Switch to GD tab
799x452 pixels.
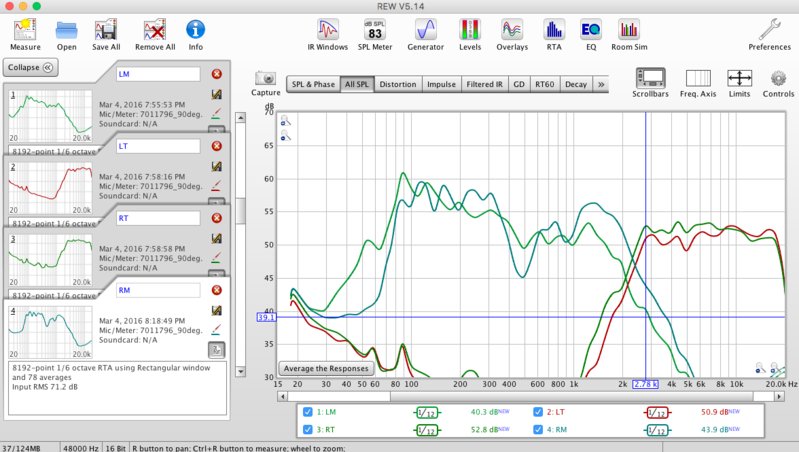point(519,84)
